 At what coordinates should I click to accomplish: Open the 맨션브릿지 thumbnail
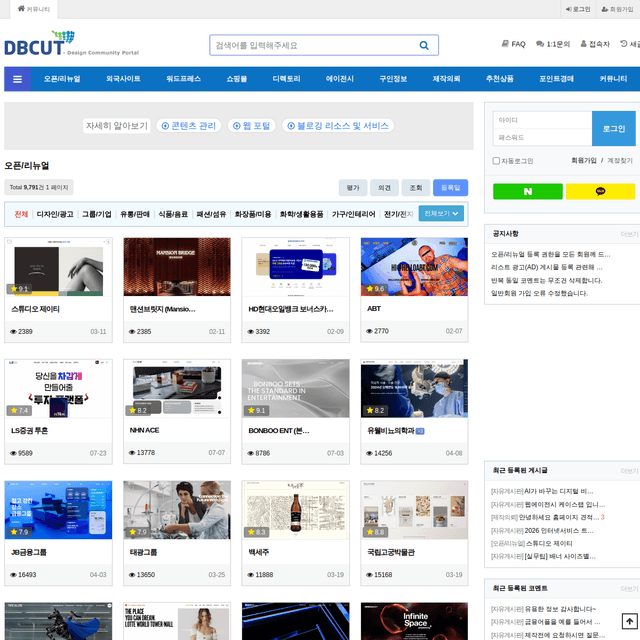click(x=177, y=267)
